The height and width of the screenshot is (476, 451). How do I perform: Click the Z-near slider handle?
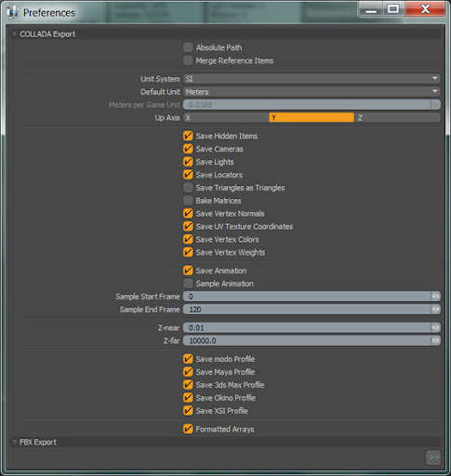[x=435, y=327]
